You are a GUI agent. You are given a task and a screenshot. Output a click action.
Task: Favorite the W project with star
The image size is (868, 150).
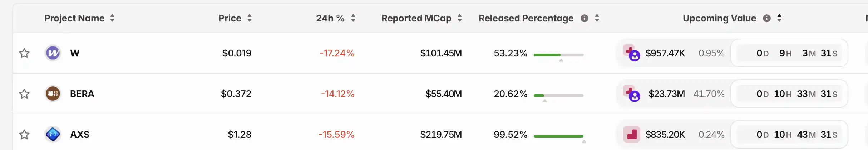[24, 53]
